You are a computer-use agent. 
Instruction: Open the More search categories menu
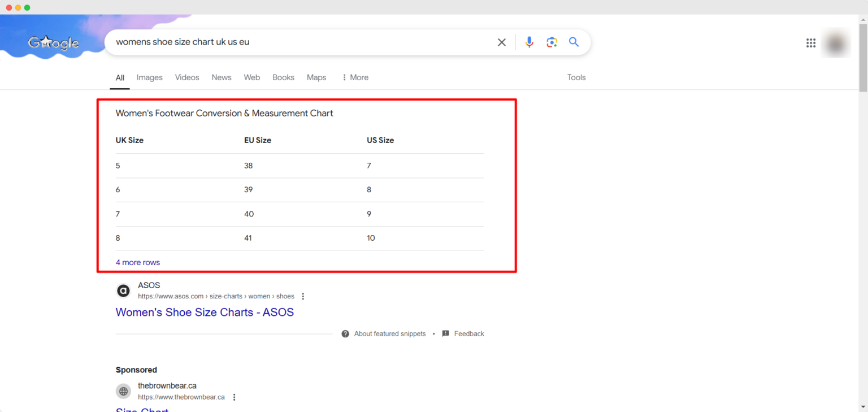point(354,77)
